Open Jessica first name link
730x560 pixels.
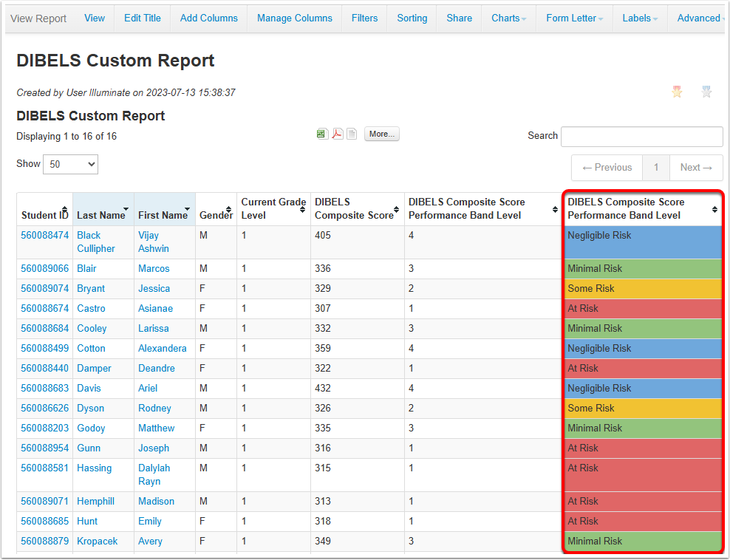tap(154, 289)
